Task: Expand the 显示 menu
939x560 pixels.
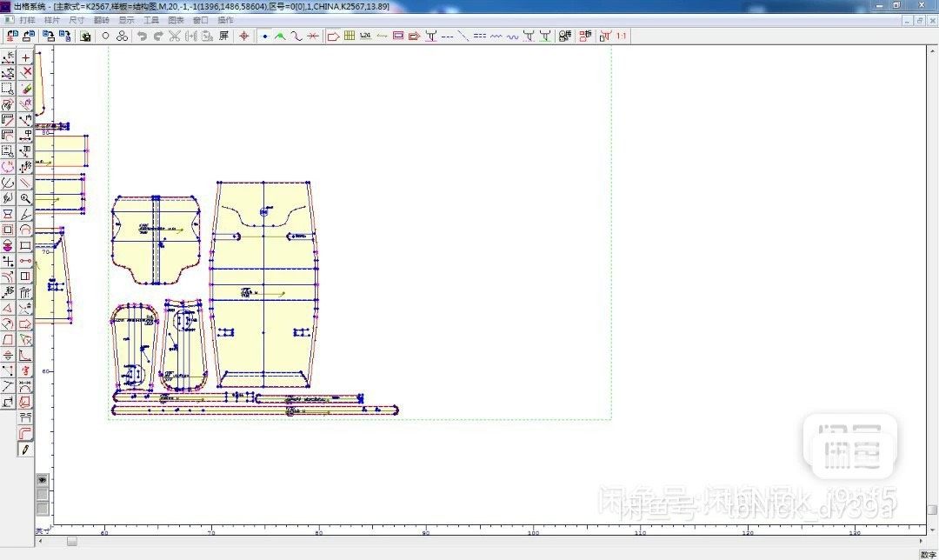Action: [x=126, y=19]
